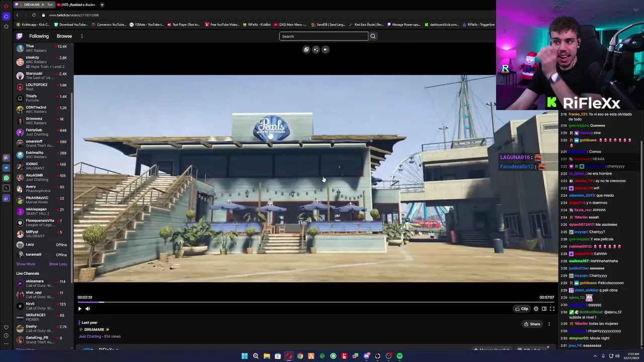The height and width of the screenshot is (362, 644).
Task: Play the video
Action: (x=79, y=309)
